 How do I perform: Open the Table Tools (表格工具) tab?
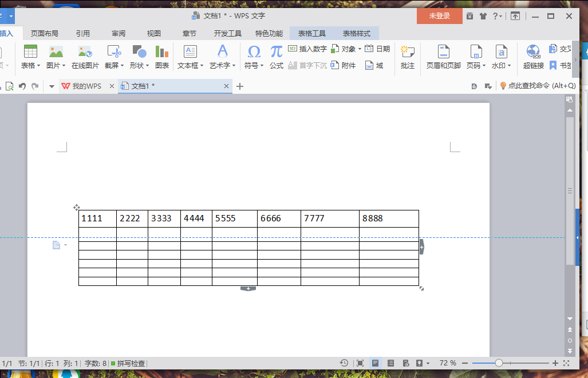pos(311,33)
